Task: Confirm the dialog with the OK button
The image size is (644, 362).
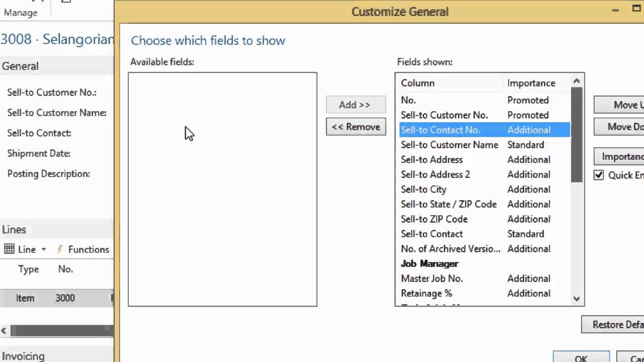Action: tap(581, 356)
